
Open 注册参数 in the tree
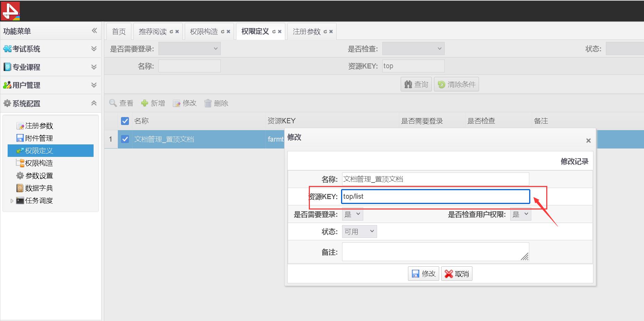coord(39,126)
